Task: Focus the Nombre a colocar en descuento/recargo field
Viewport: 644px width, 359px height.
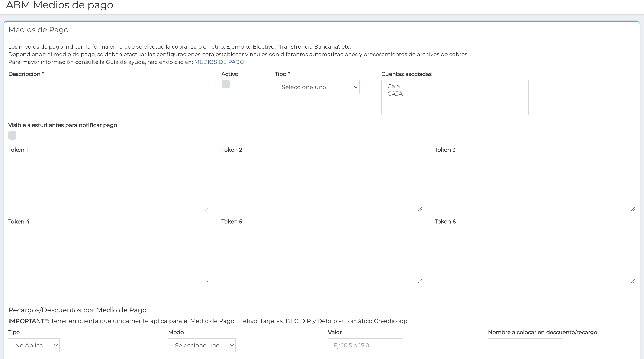Action: pos(525,345)
